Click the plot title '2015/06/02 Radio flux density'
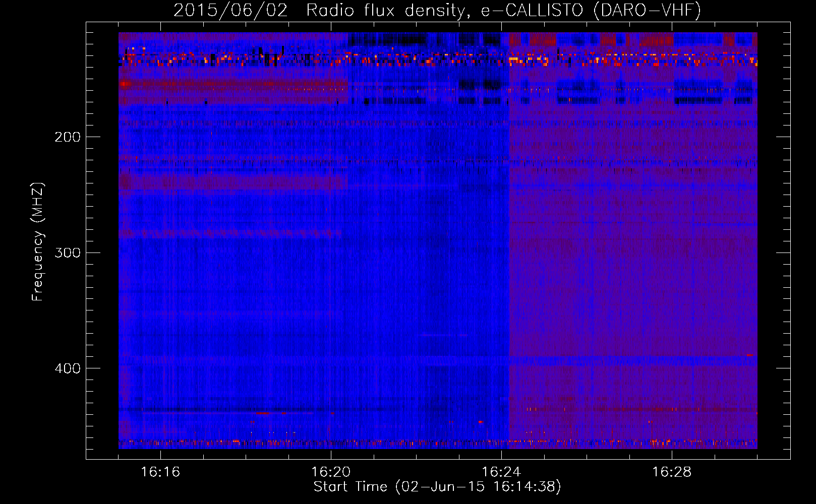The height and width of the screenshot is (504, 816). 437,11
